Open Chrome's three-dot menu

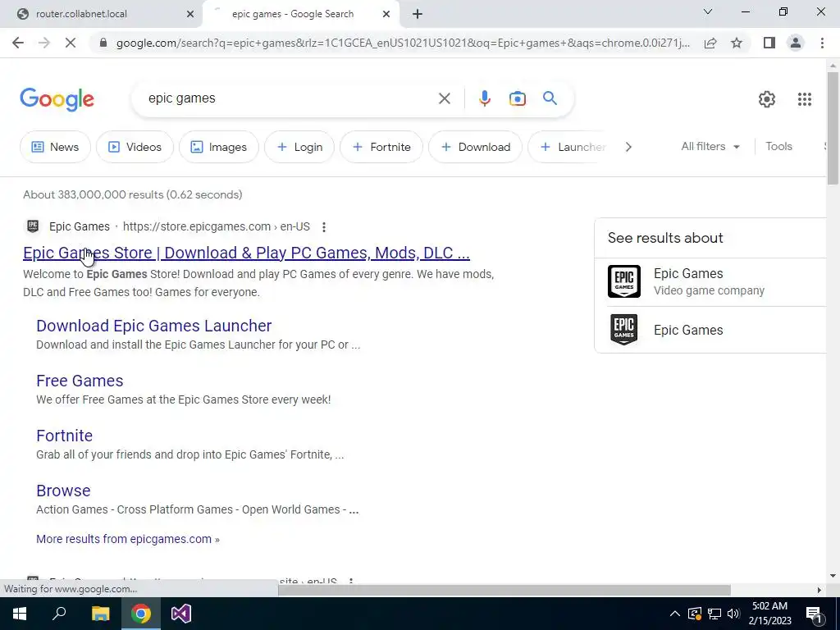pos(822,43)
